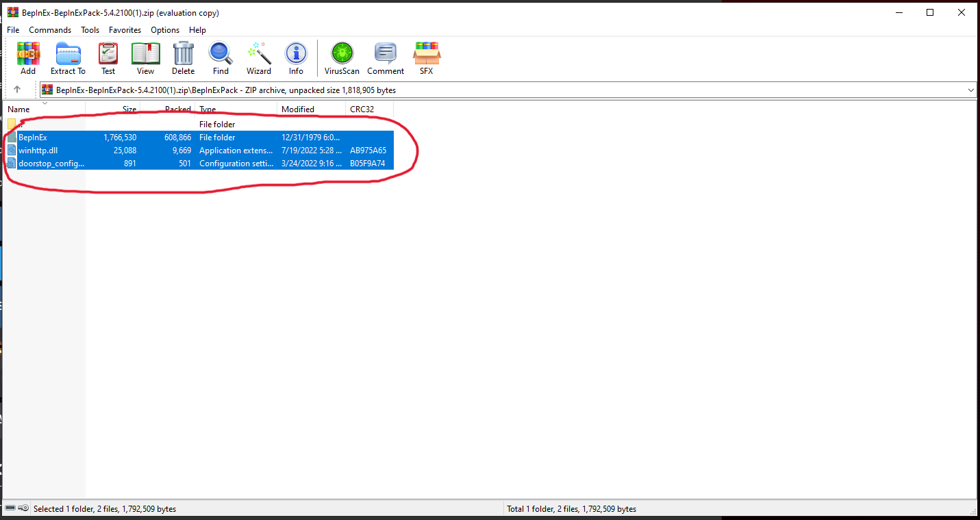
Task: Click the 891 size value
Action: (x=130, y=164)
